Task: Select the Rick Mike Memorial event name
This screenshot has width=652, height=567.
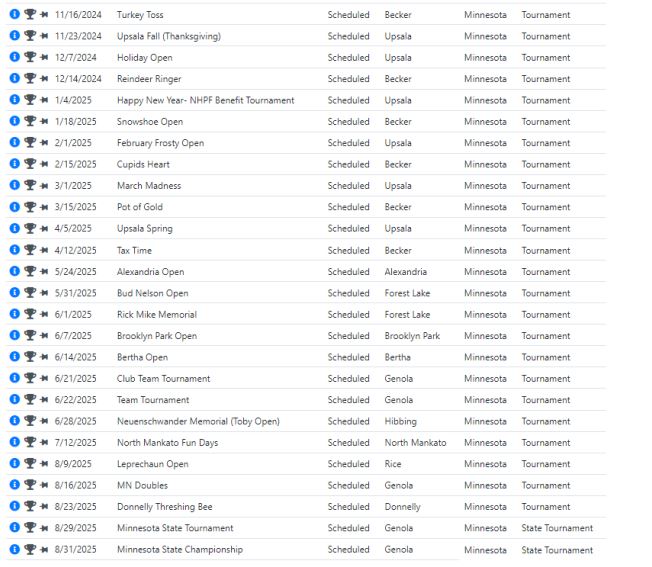Action: pyautogui.click(x=156, y=315)
